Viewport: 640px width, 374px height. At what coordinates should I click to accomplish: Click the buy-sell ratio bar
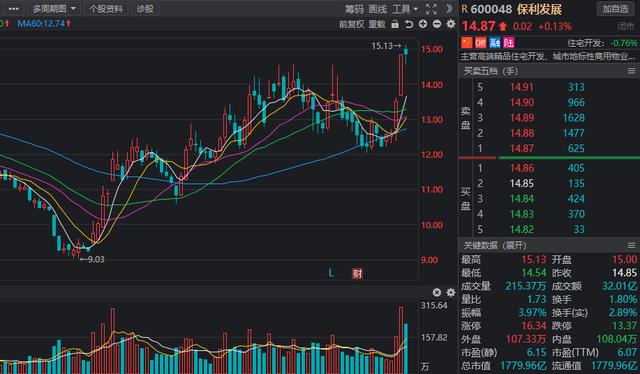pyautogui.click(x=549, y=158)
